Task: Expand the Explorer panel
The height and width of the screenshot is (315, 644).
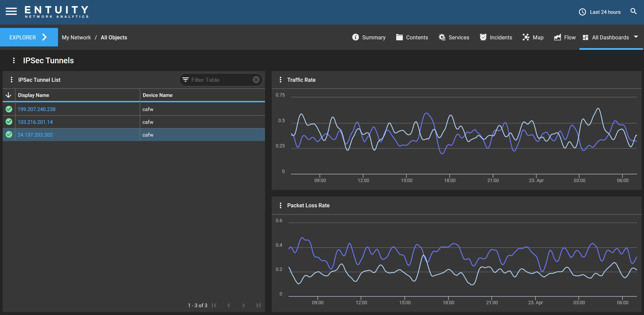Action: [29, 37]
